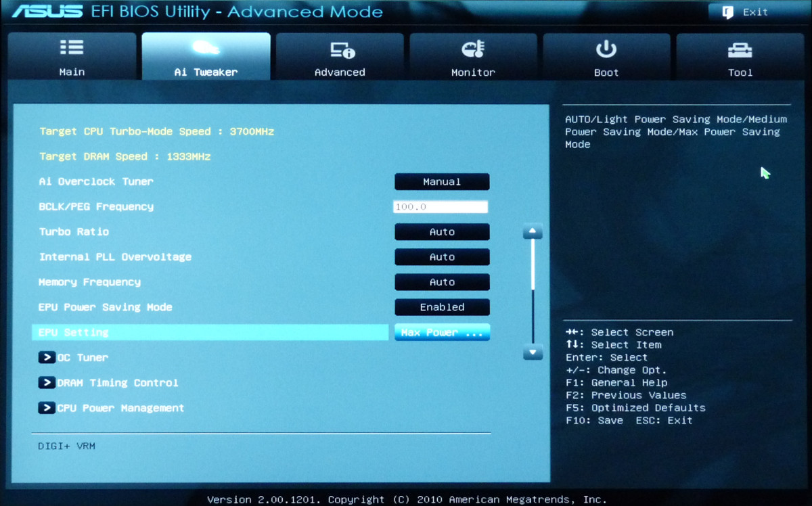Viewport: 812px width, 506px height.
Task: Click the Main tab list icon
Action: pyautogui.click(x=72, y=47)
